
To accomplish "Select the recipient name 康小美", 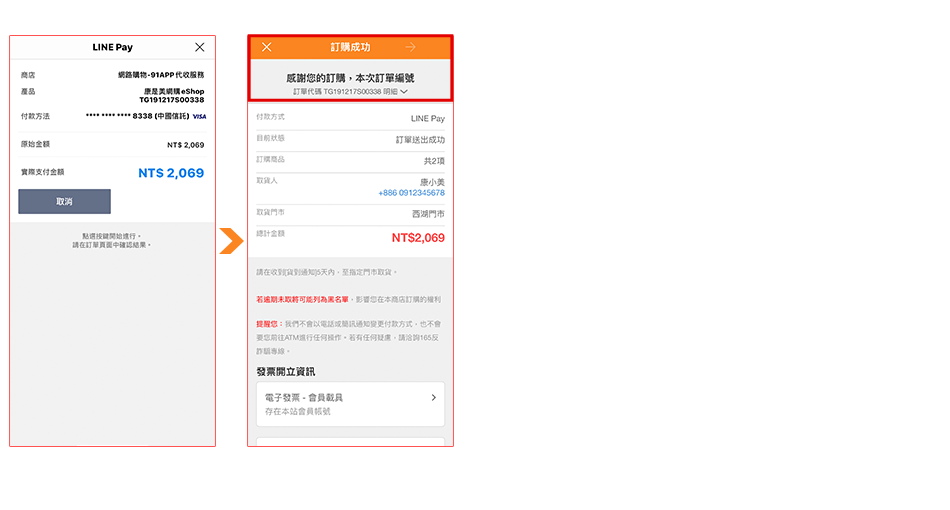I will click(433, 182).
